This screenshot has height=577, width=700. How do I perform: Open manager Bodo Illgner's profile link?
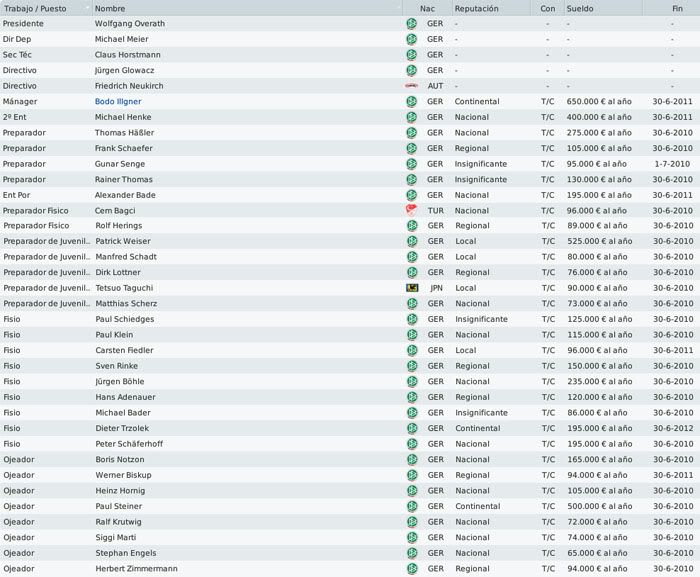coord(118,101)
